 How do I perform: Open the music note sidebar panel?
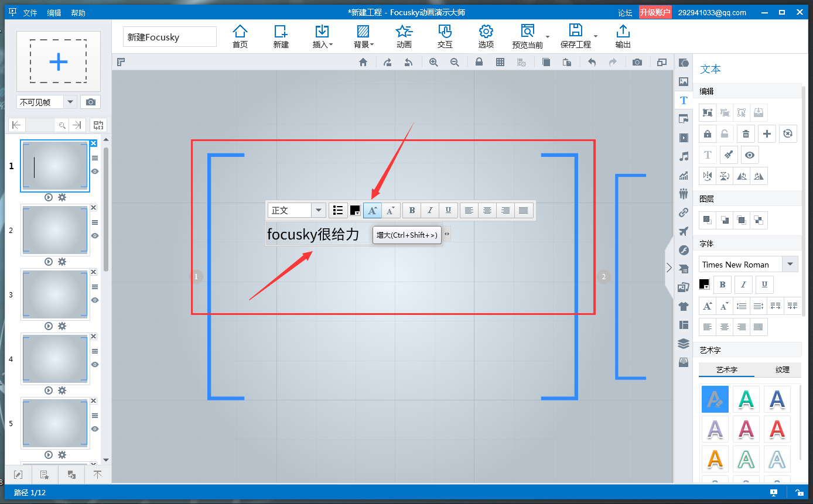coord(684,156)
